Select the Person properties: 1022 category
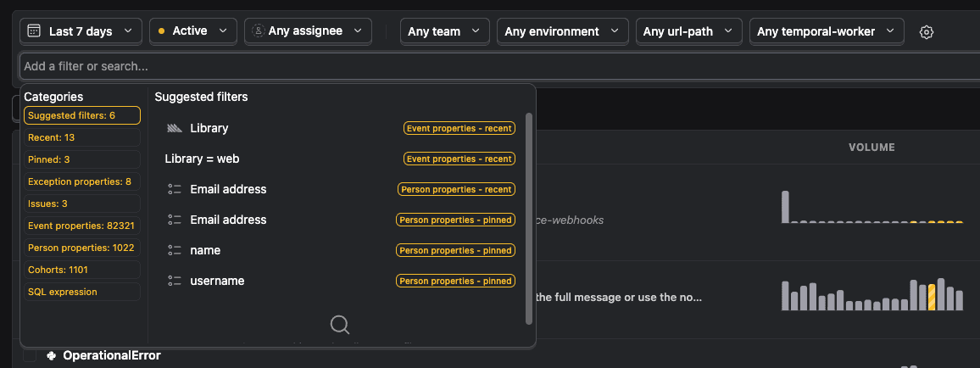This screenshot has height=368, width=980. point(82,248)
